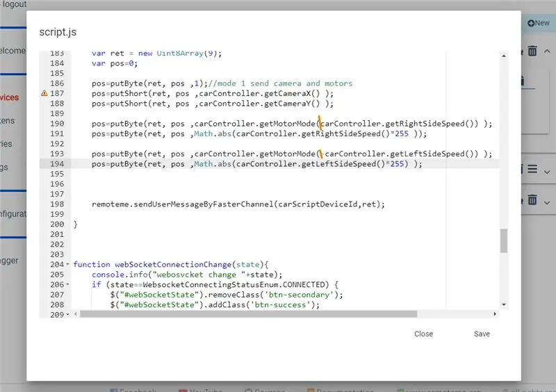Click the editor vertical scrollbar down arrow
This screenshot has width=556, height=392.
(503, 304)
